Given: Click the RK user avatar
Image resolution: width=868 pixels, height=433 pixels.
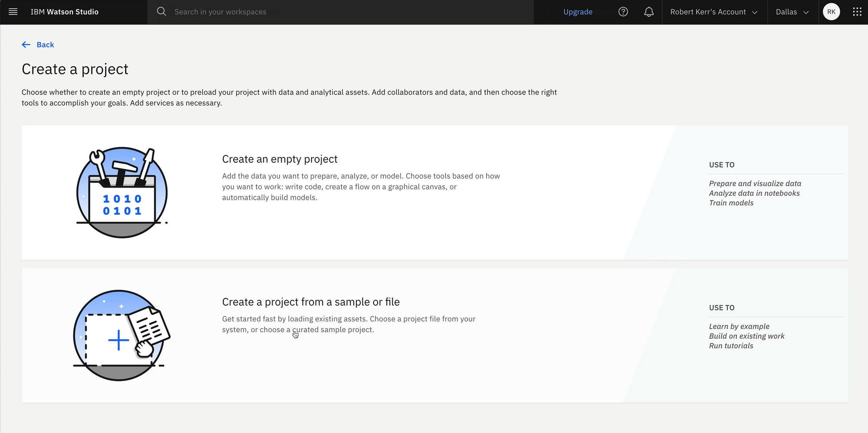Looking at the screenshot, I should point(831,12).
